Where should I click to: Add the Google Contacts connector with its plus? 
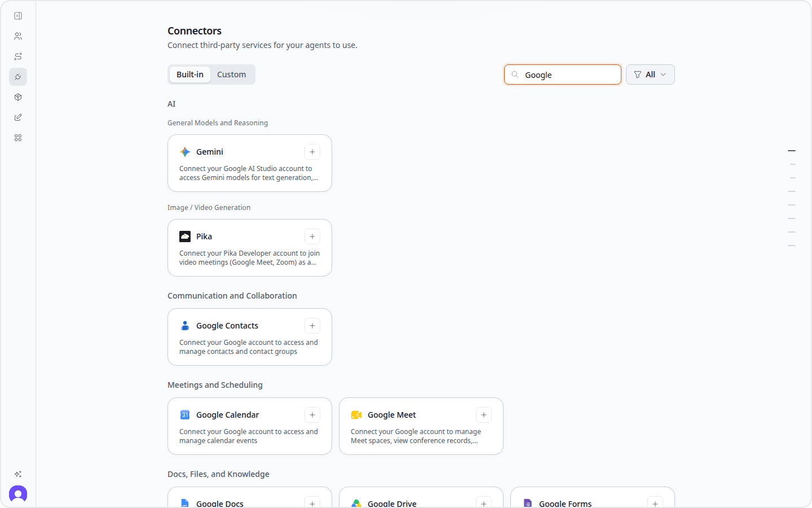pyautogui.click(x=312, y=326)
